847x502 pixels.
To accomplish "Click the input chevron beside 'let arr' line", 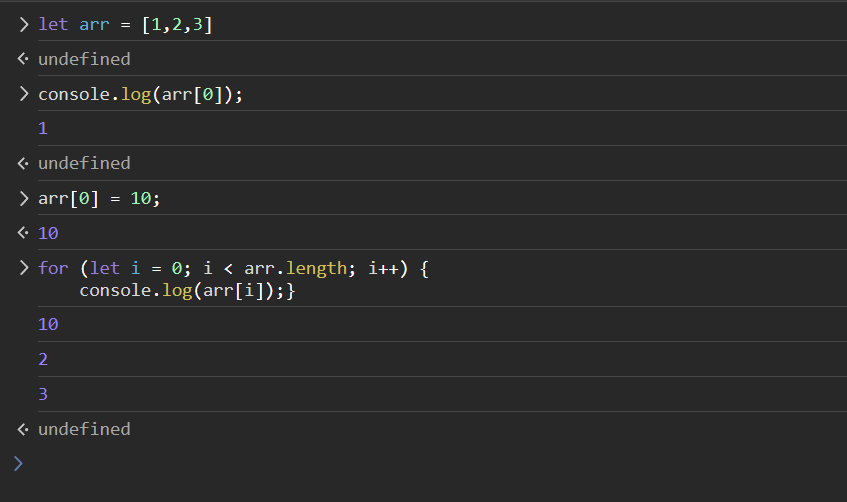I will tap(23, 25).
